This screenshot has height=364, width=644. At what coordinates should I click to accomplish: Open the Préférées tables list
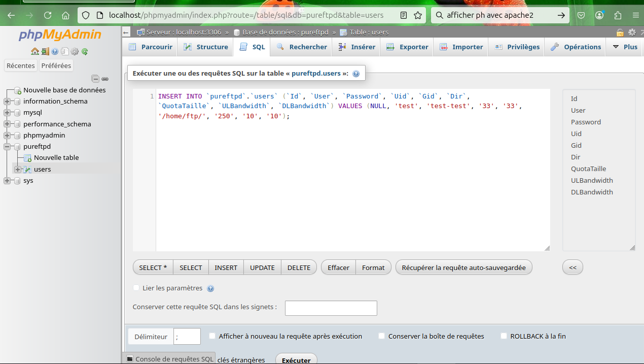coord(56,65)
